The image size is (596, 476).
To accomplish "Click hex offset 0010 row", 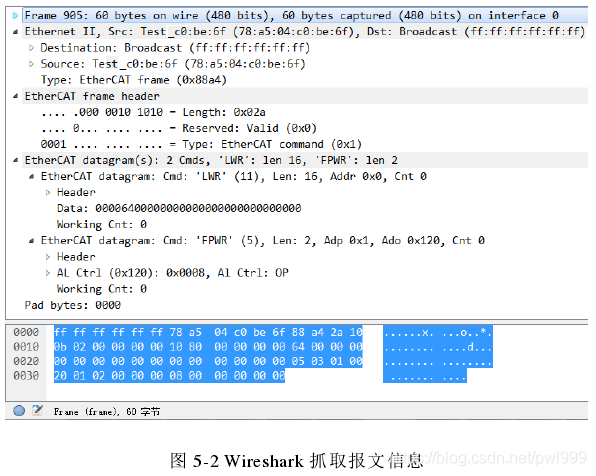I will tap(26, 347).
